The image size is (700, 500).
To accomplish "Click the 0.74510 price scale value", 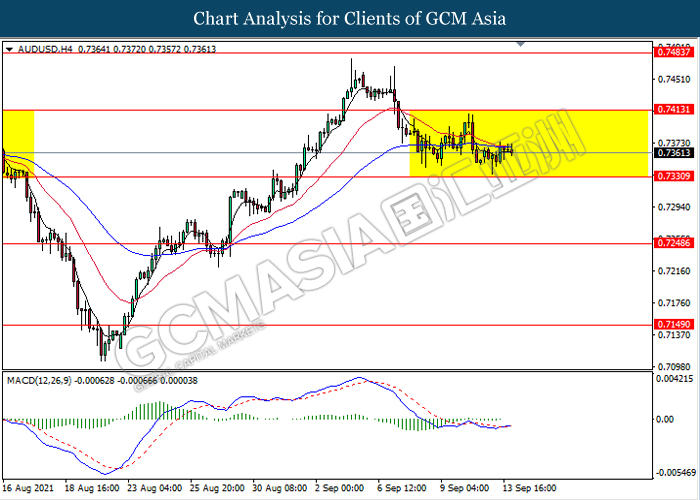I will click(674, 79).
